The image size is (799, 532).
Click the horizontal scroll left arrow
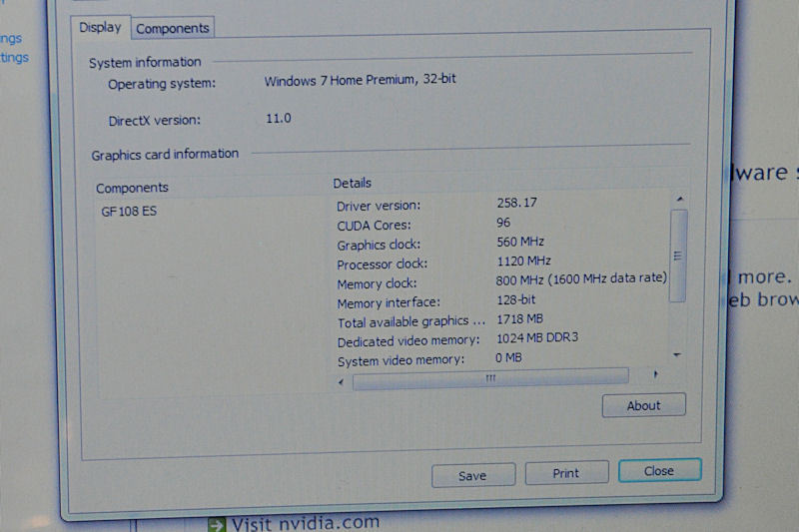coord(341,382)
